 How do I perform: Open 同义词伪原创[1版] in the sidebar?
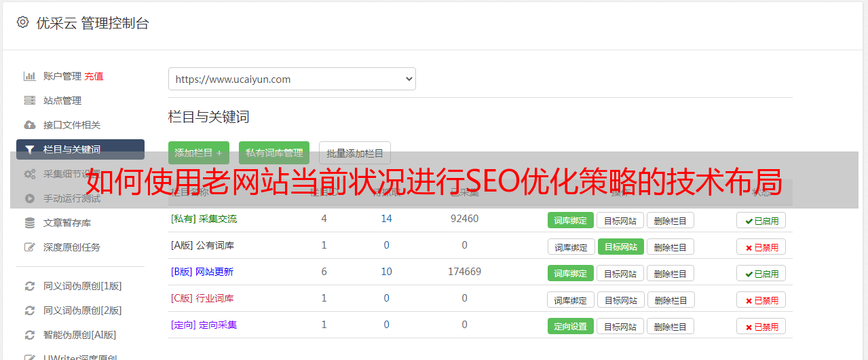coord(83,286)
